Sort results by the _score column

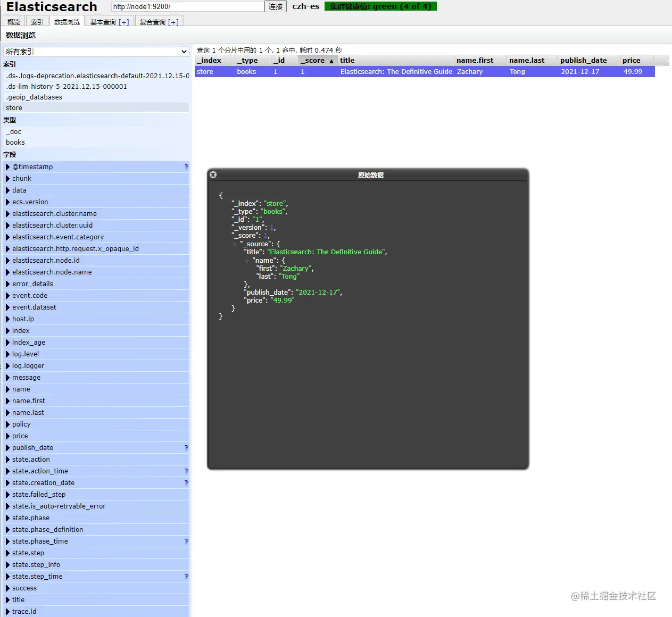(317, 61)
